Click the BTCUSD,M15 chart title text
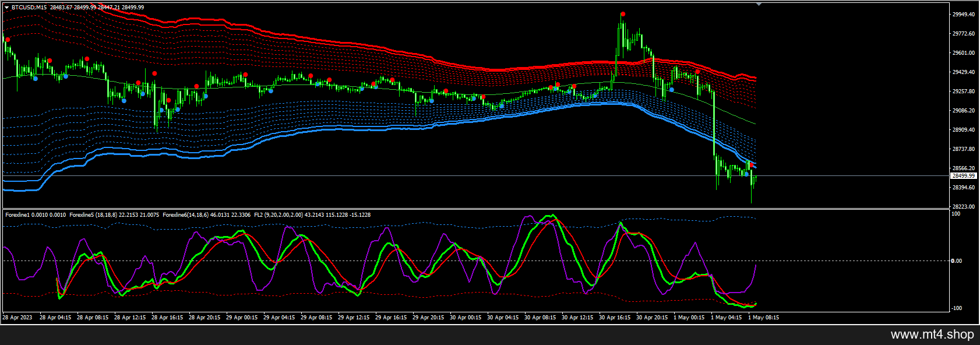 tap(30, 8)
